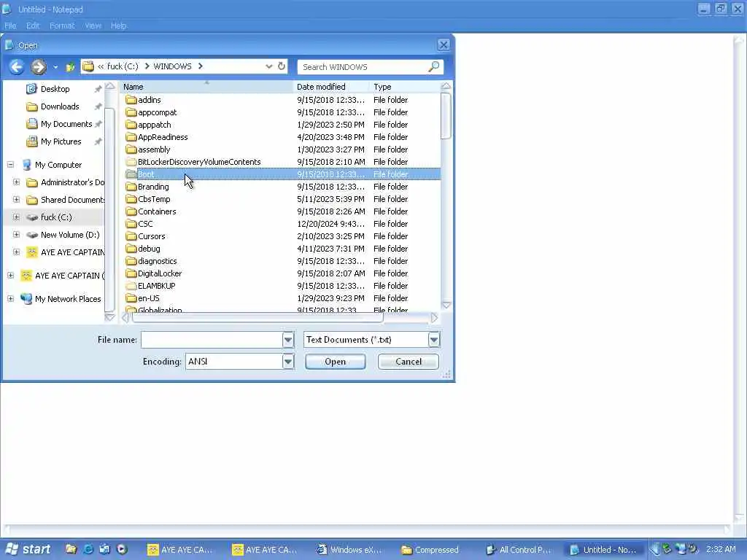The height and width of the screenshot is (560, 747).
Task: Expand the C: drive node
Action: (16, 217)
